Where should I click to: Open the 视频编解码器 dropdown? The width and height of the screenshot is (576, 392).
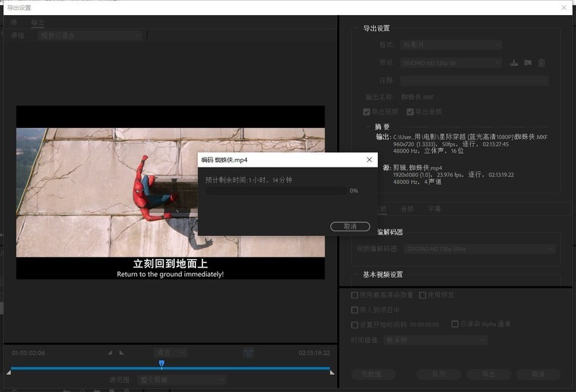pyautogui.click(x=480, y=249)
